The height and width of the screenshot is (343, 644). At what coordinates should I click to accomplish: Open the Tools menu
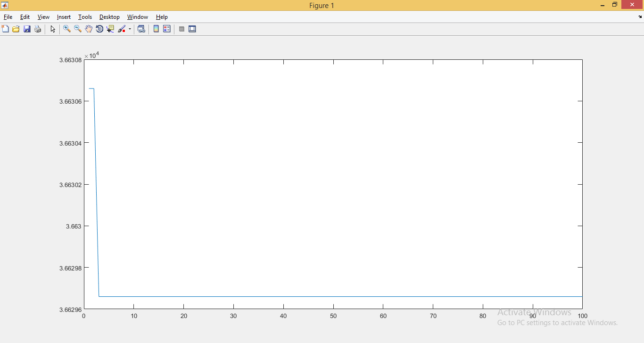85,17
